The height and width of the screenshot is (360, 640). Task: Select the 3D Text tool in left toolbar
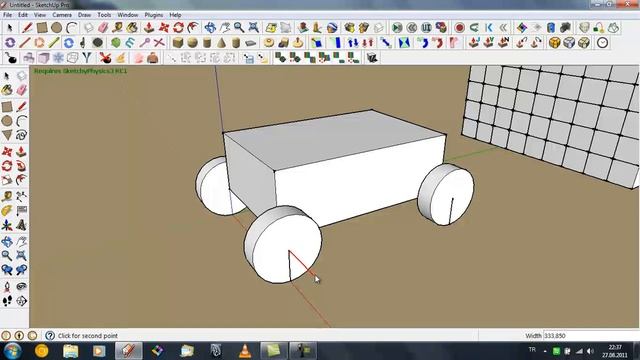click(x=21, y=225)
